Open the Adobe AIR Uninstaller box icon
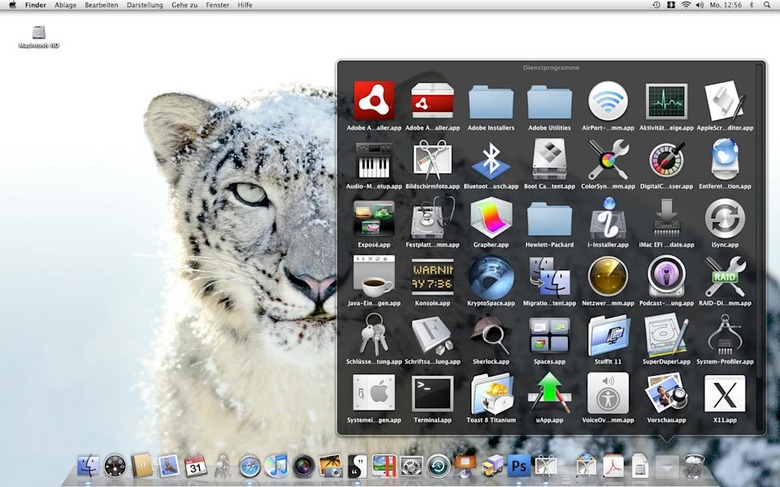This screenshot has height=487, width=780. [432, 101]
